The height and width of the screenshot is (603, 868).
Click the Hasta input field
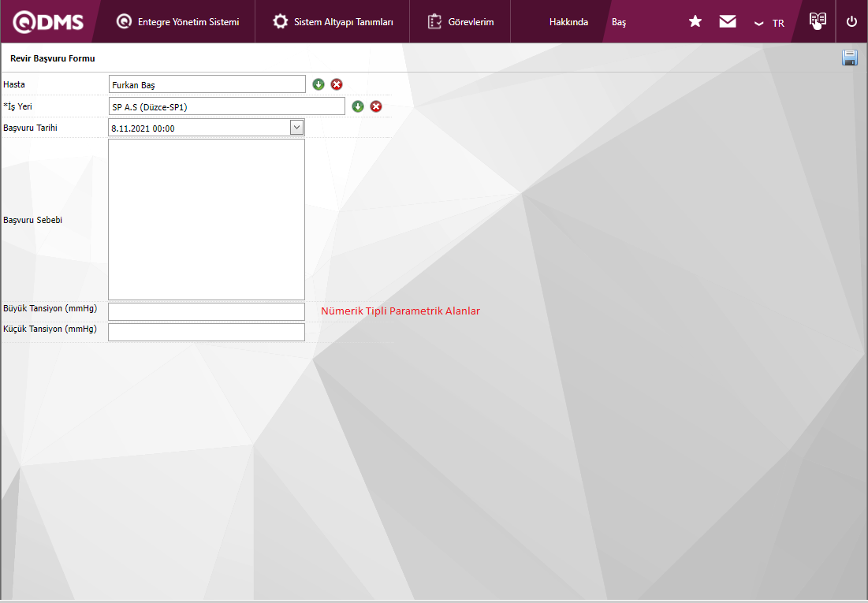point(207,84)
